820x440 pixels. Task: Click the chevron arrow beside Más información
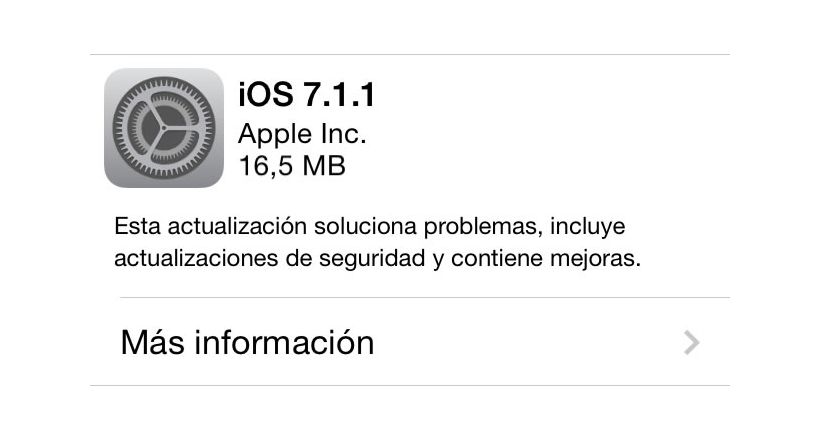(x=691, y=343)
